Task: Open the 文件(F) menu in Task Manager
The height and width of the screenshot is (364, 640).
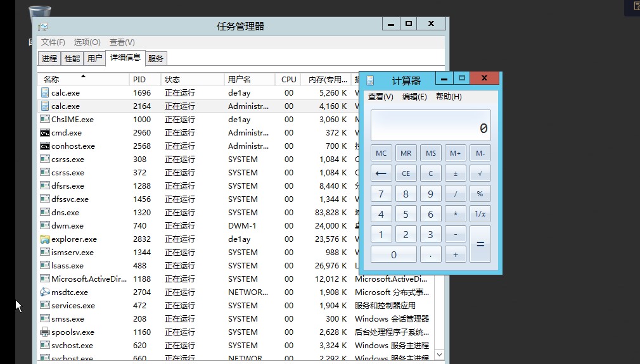Action: pyautogui.click(x=53, y=42)
